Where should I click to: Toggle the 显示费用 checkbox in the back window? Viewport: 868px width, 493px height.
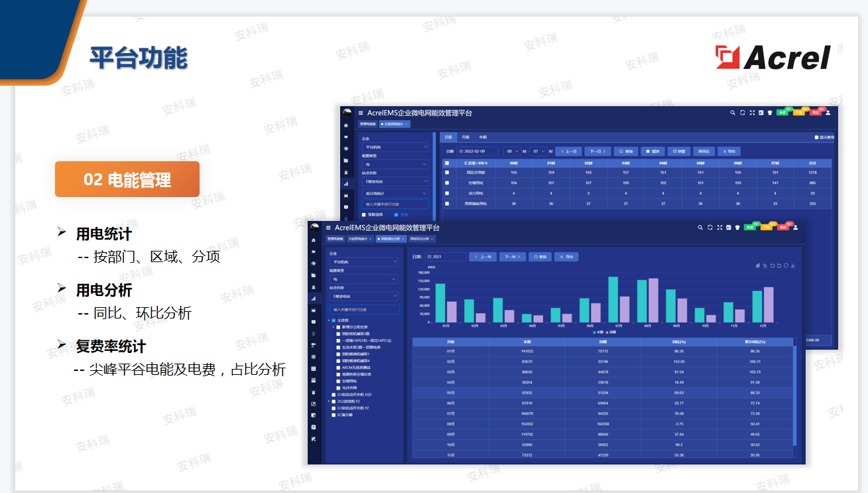[816, 137]
